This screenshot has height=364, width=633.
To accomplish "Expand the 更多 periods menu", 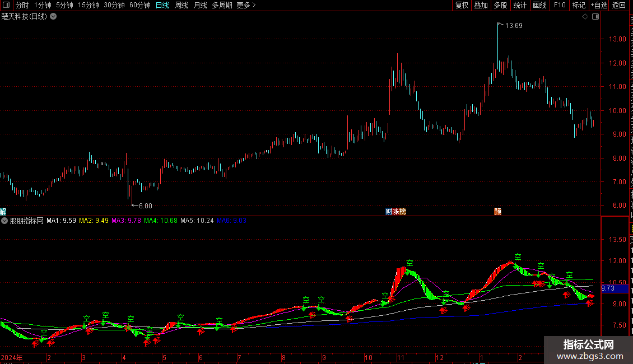I will pyautogui.click(x=246, y=5).
